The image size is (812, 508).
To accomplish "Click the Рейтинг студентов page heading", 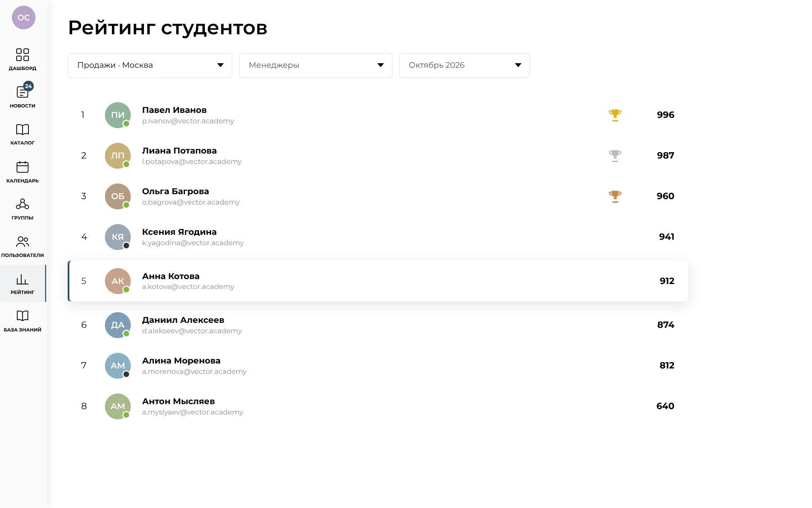I will [168, 28].
